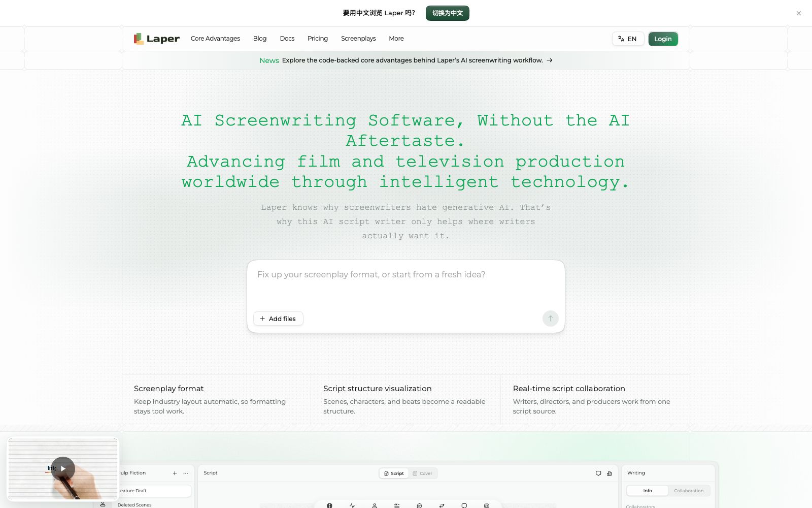This screenshot has width=812, height=508.
Task: Open the comments icon in the script header
Action: (x=598, y=473)
